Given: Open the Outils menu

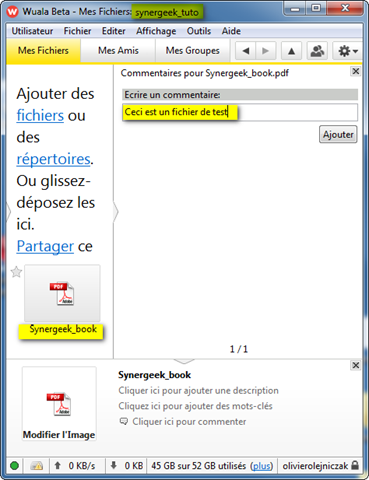Looking at the screenshot, I should [199, 31].
